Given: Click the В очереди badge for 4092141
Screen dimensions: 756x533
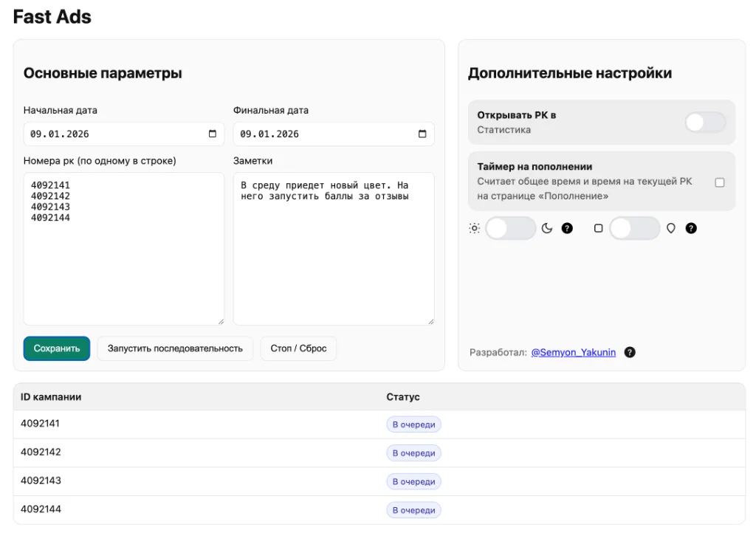Looking at the screenshot, I should point(413,424).
